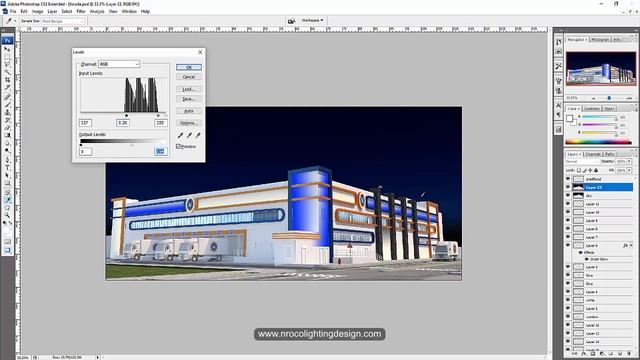Click the Auto button in Levels

189,111
